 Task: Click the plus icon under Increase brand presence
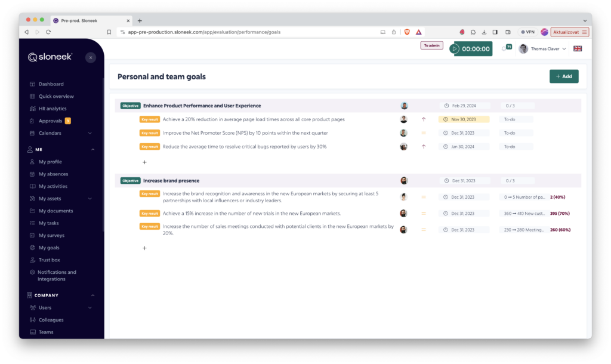144,248
